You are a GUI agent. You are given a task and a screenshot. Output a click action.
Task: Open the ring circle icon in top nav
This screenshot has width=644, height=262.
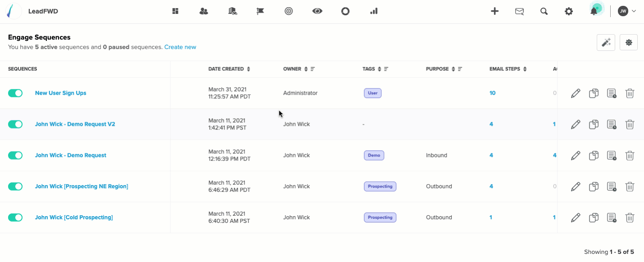[x=345, y=11]
